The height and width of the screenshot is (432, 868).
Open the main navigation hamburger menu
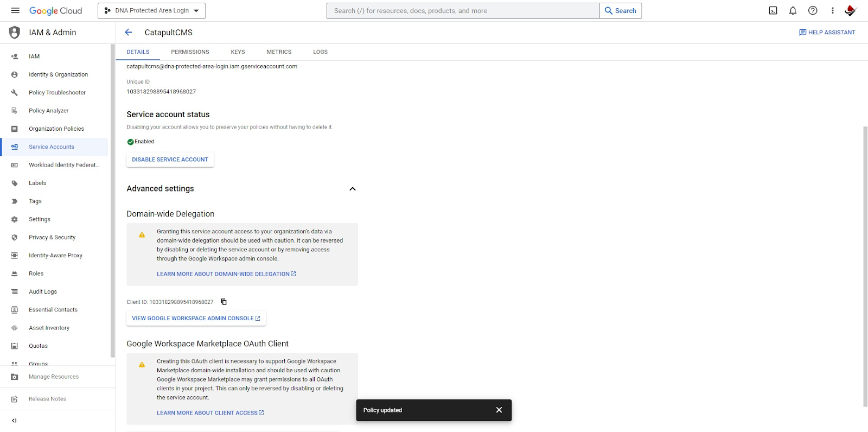[15, 11]
